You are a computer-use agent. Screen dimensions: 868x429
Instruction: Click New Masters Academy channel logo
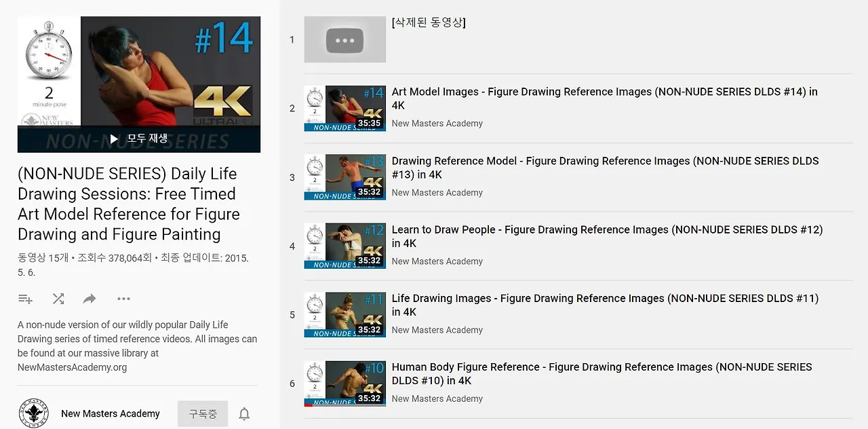pos(33,413)
